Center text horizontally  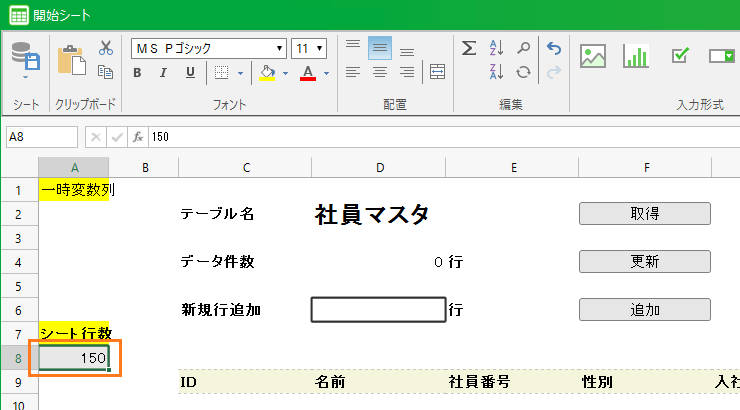(x=380, y=72)
